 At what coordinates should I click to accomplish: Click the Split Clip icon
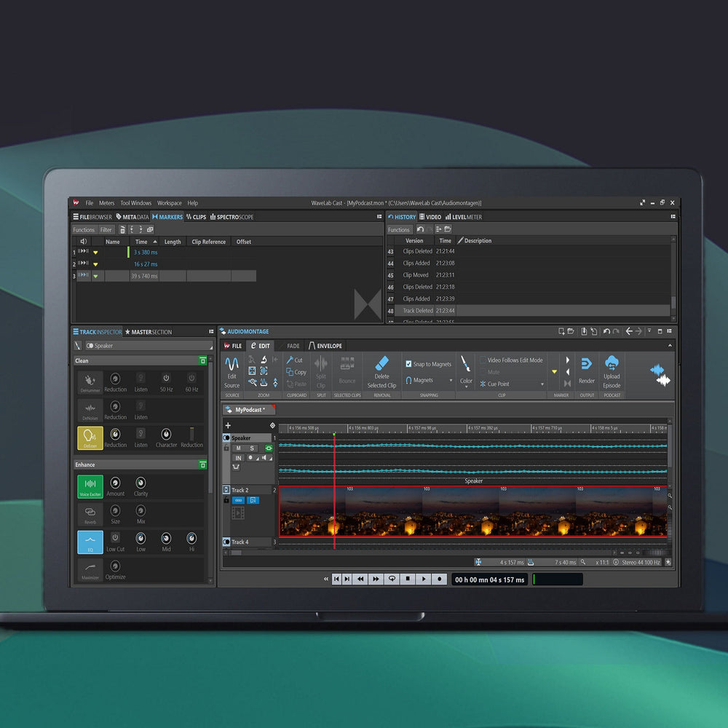click(320, 364)
